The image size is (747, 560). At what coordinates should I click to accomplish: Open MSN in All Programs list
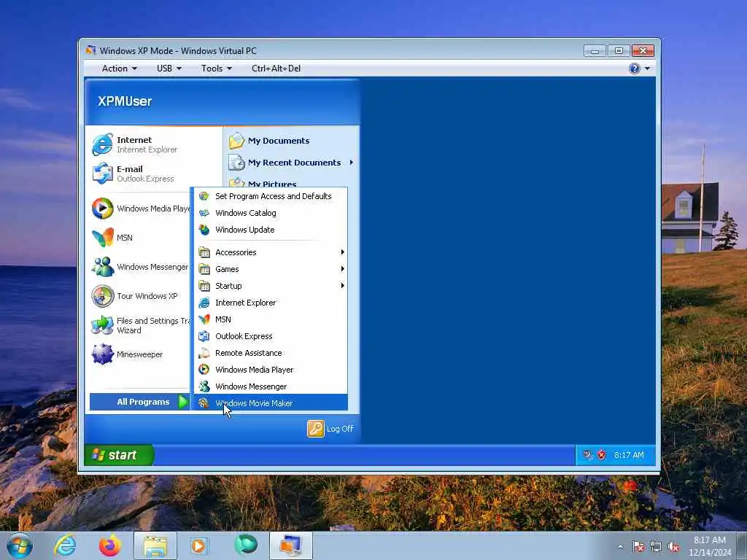[x=270, y=319]
